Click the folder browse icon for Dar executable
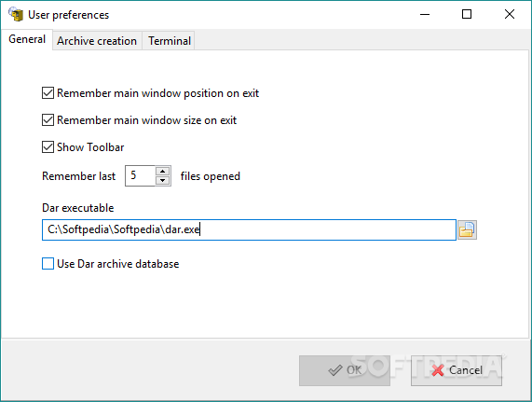Viewport: 532px width, 402px height. [467, 229]
